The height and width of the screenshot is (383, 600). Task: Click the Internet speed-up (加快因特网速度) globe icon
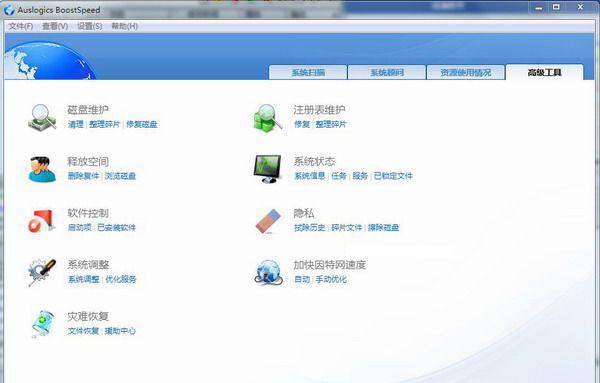[269, 272]
